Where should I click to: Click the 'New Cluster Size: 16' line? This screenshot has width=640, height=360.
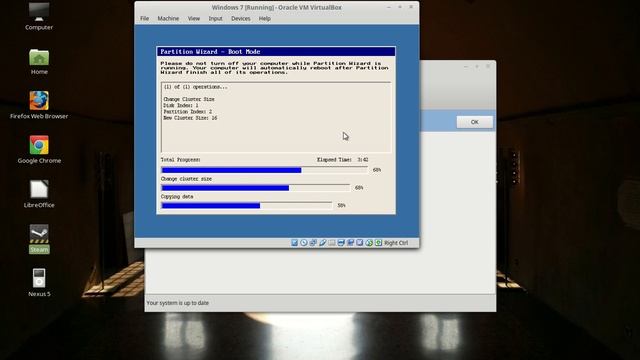[x=190, y=118]
